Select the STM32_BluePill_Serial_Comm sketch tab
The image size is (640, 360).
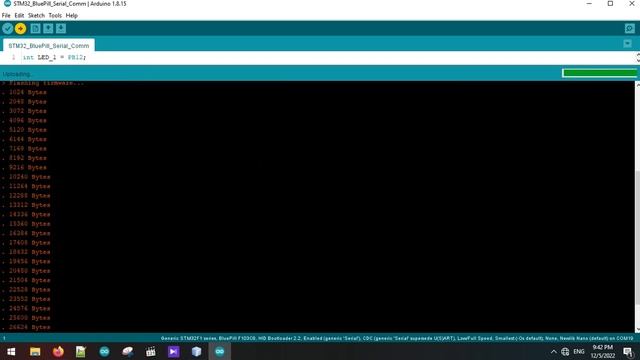click(x=49, y=45)
